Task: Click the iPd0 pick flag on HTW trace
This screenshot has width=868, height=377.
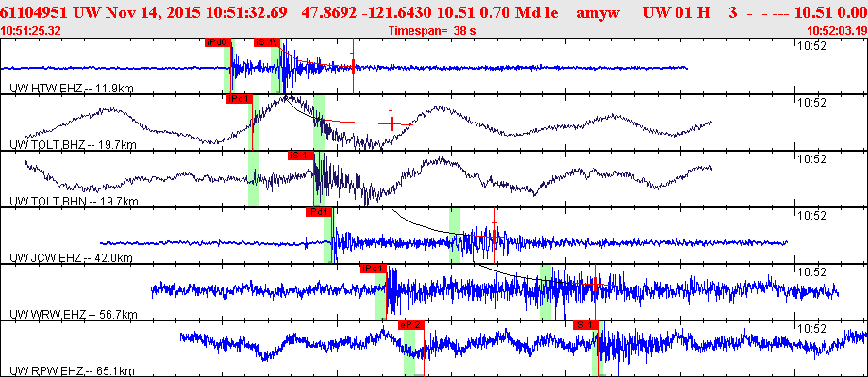Action: pyautogui.click(x=216, y=42)
